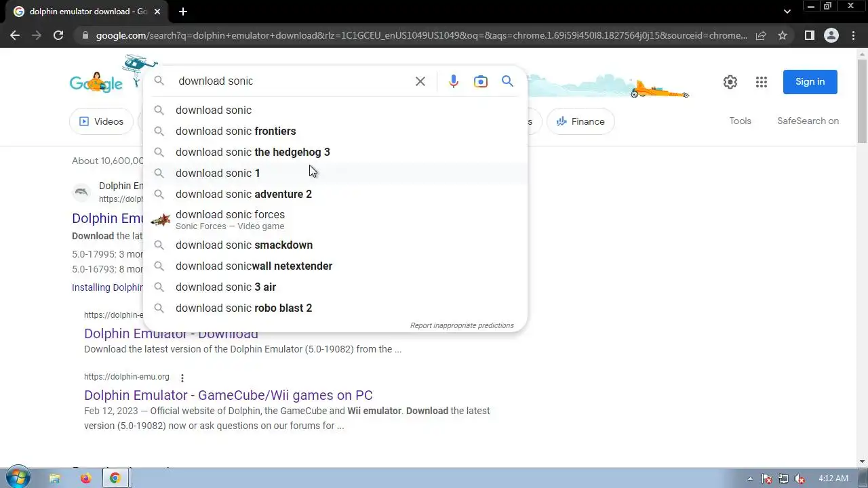Screen dimensions: 868x488
Task: Select suggestion 'download sonic smackdown'
Action: tap(335, 245)
